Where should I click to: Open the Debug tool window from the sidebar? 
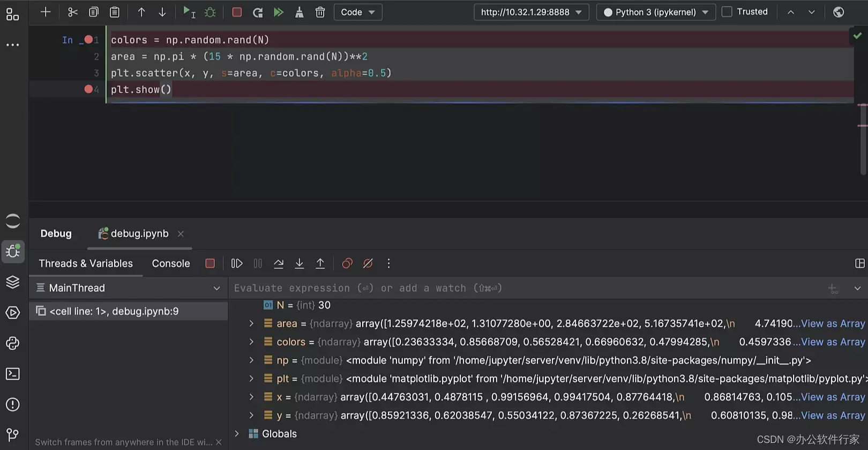pyautogui.click(x=13, y=251)
